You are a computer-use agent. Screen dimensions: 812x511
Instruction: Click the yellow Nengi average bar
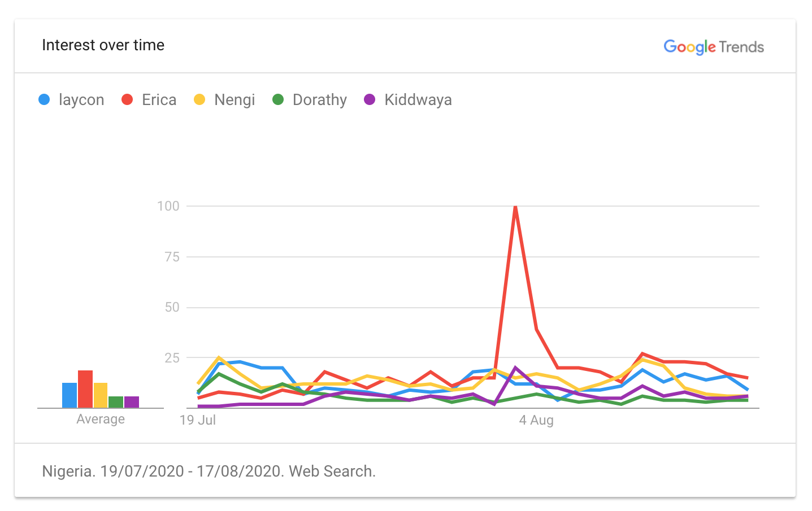[x=101, y=395]
